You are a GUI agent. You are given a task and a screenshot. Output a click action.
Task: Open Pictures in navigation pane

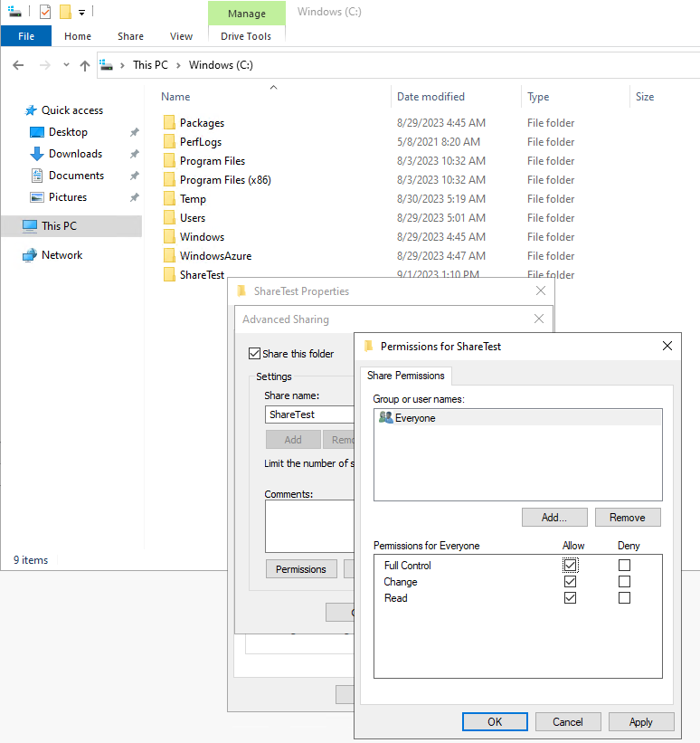pos(68,197)
